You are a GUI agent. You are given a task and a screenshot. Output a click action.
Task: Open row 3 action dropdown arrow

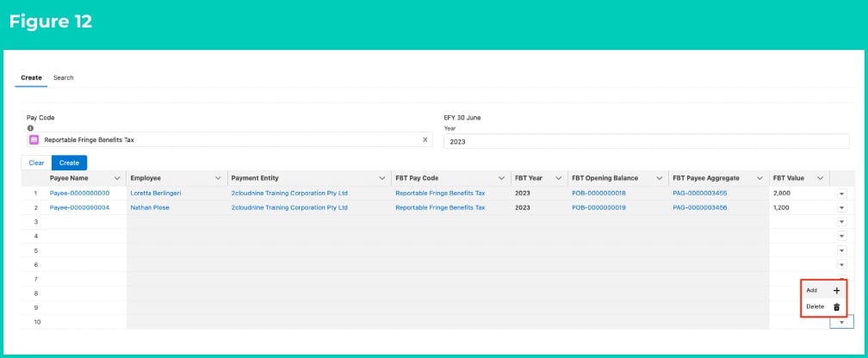tap(842, 222)
